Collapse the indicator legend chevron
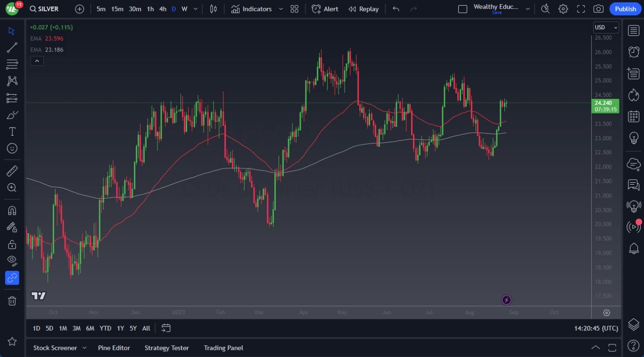 [x=37, y=61]
